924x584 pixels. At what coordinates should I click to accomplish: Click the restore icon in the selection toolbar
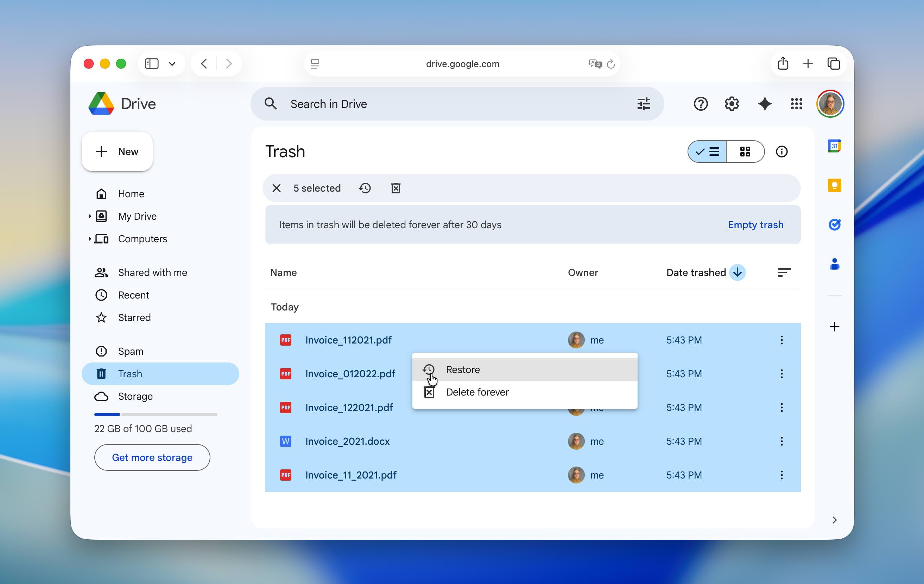pos(365,188)
